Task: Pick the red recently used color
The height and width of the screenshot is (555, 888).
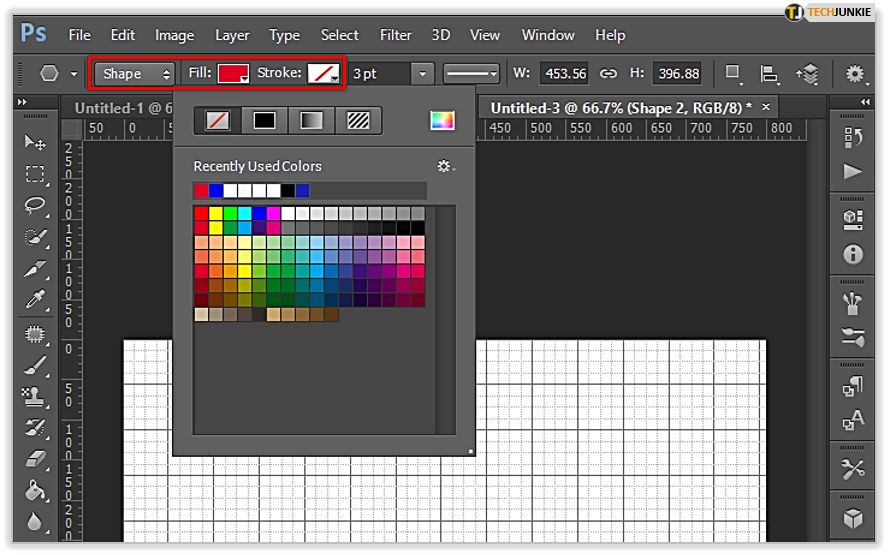Action: pos(201,190)
